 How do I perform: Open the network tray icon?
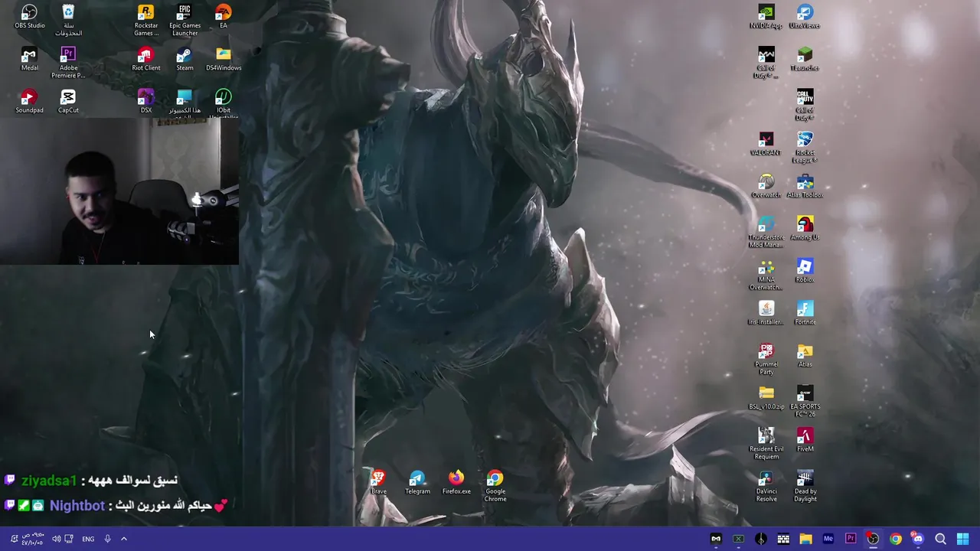[69, 539]
